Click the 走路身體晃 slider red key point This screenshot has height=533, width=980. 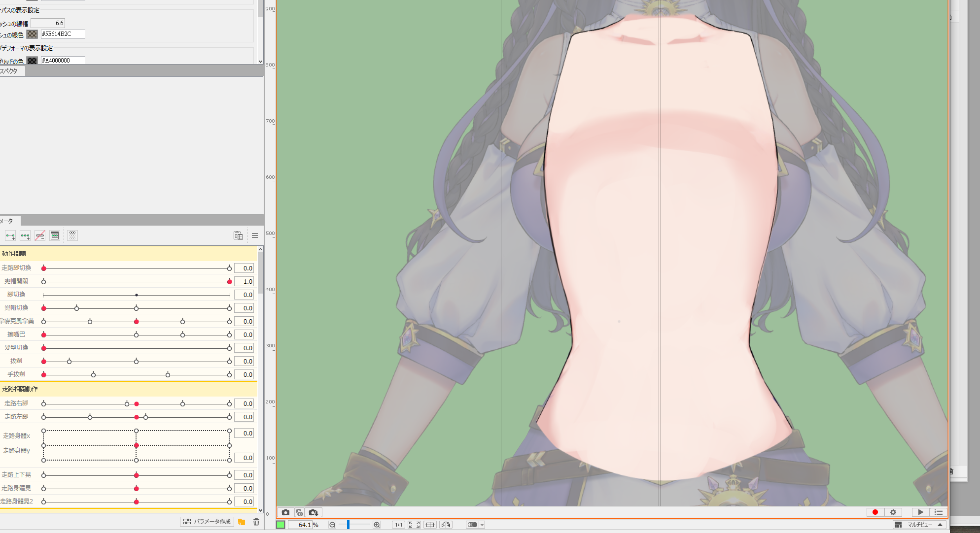tap(137, 489)
